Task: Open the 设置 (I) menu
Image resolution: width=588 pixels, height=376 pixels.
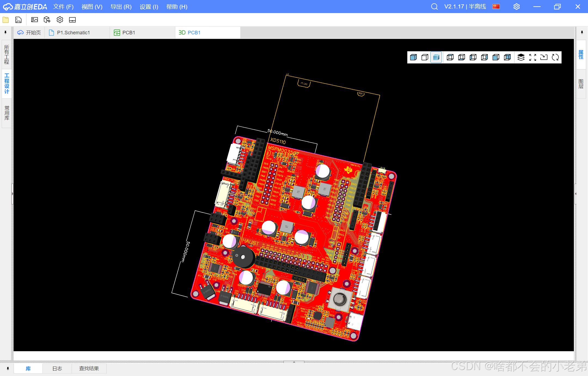Action: pos(149,7)
